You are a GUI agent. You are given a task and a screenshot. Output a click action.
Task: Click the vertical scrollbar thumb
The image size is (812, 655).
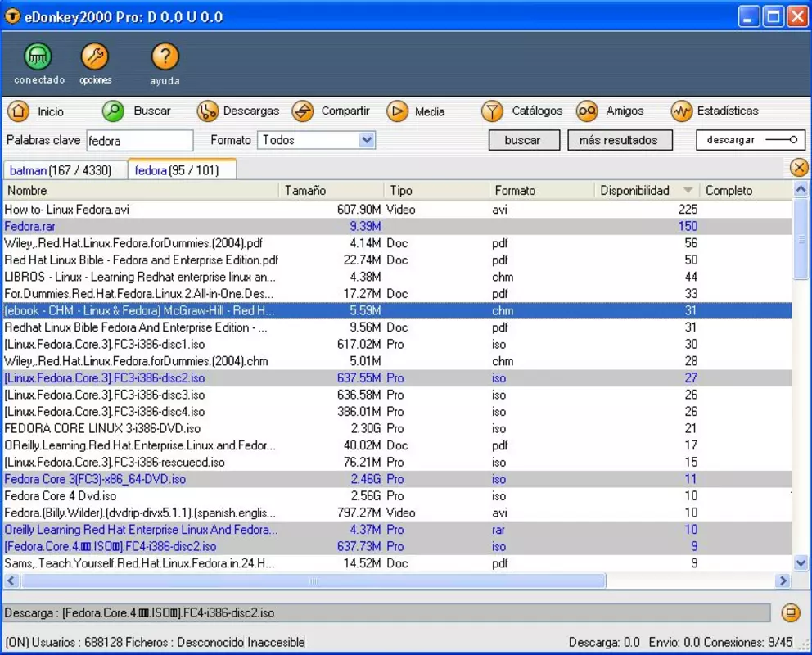pyautogui.click(x=801, y=239)
